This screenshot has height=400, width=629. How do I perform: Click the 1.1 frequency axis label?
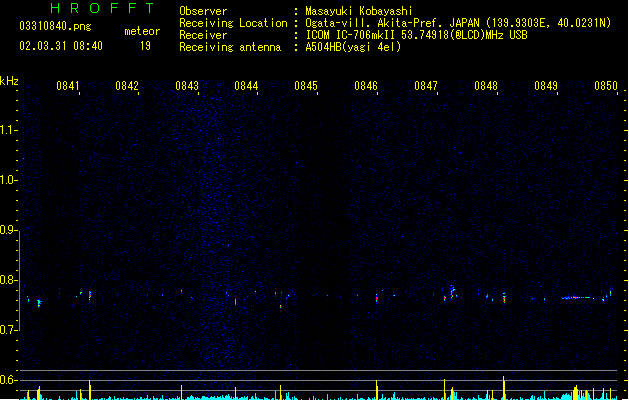[x=8, y=130]
